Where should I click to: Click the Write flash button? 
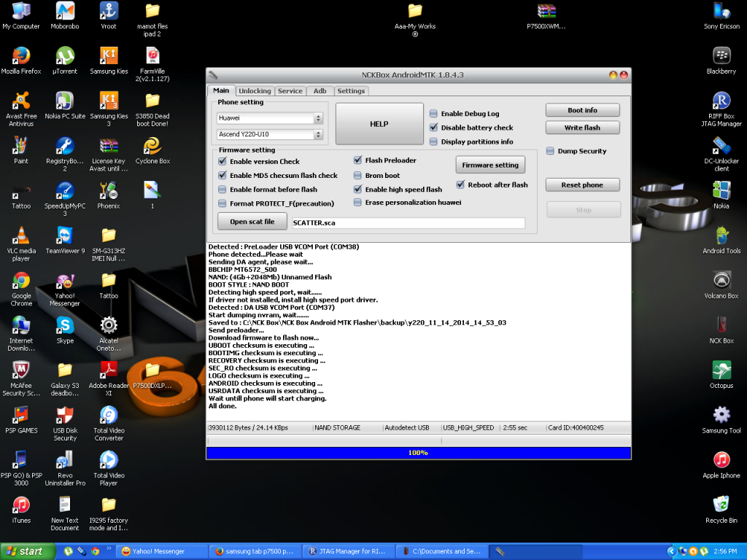582,128
